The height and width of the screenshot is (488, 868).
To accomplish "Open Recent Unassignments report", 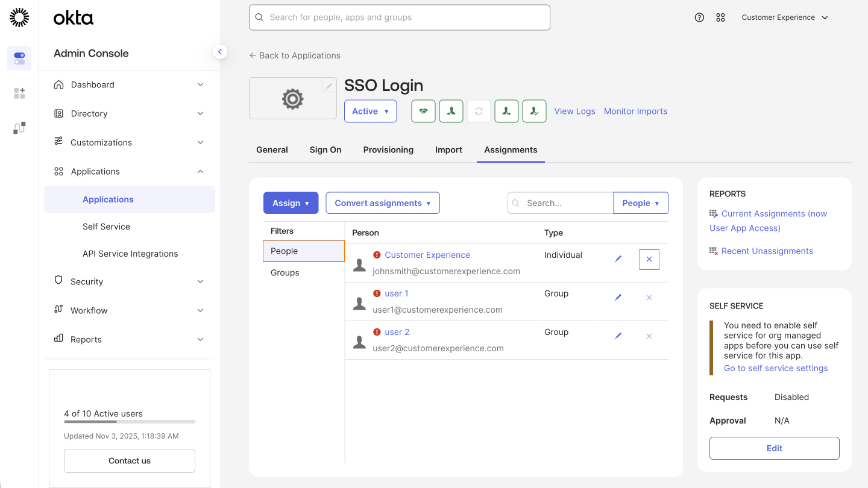I will 767,251.
